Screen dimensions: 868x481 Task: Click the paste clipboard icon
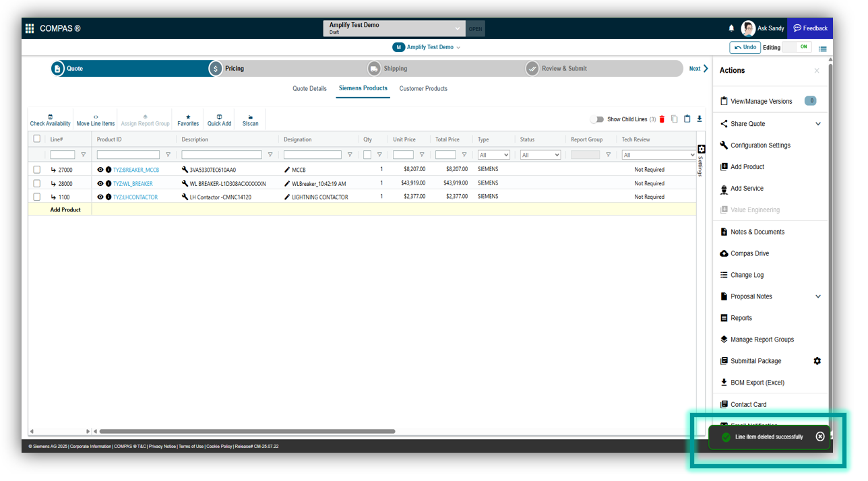pyautogui.click(x=687, y=119)
